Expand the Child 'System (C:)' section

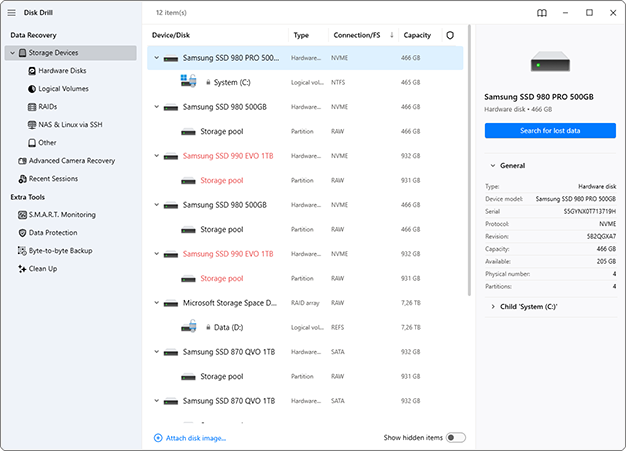click(x=493, y=307)
